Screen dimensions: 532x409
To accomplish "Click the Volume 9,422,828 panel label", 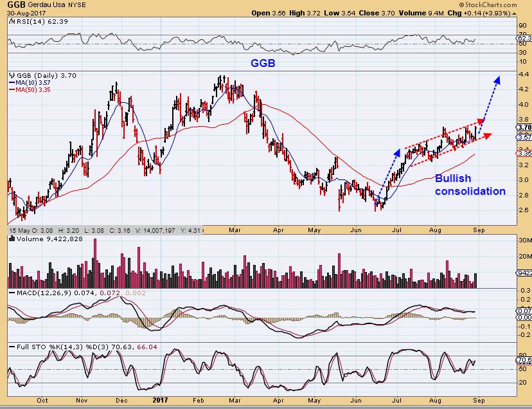I will pos(49,239).
